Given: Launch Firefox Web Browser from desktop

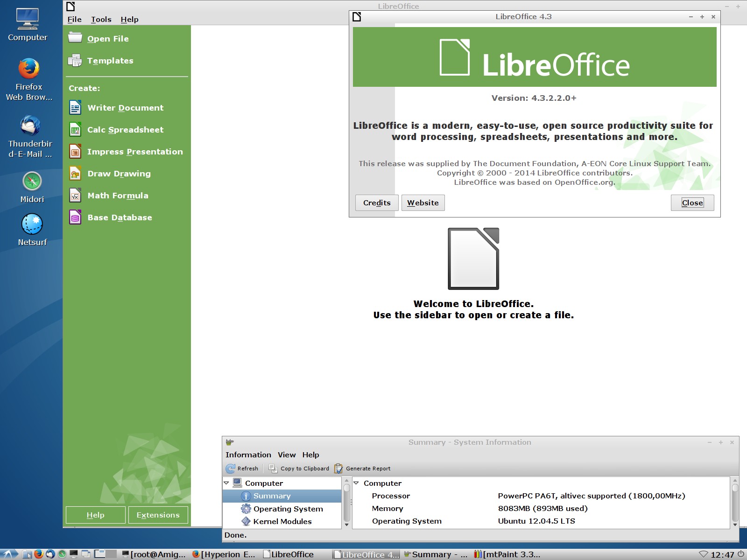Looking at the screenshot, I should (x=29, y=69).
